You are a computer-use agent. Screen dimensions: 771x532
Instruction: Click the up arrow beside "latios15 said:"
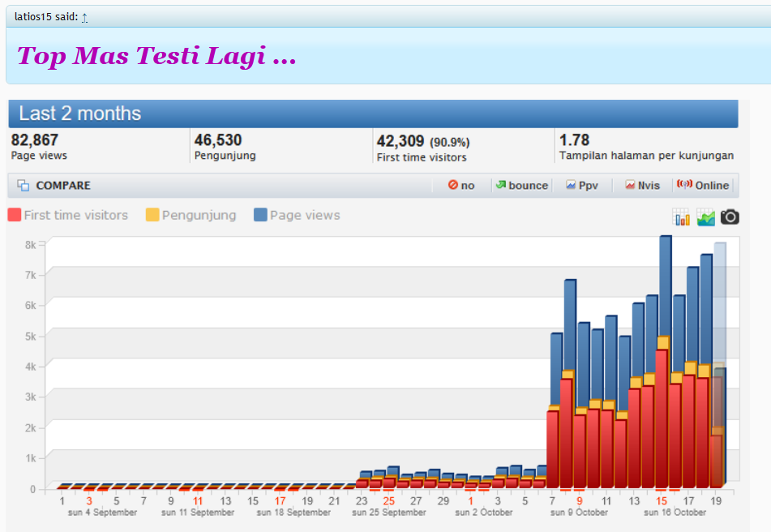click(84, 18)
